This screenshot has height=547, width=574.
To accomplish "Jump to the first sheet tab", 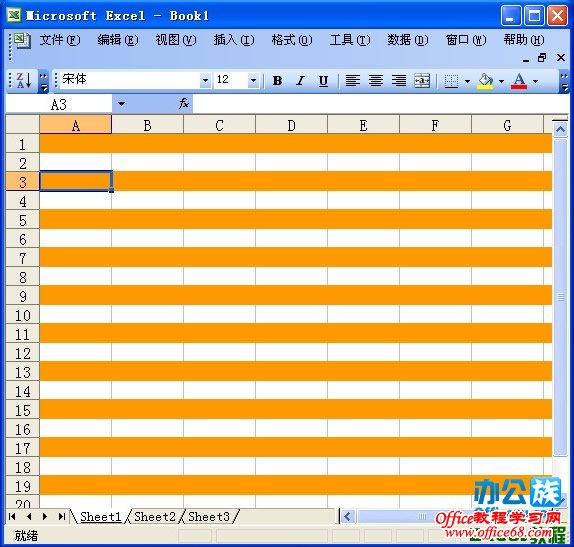I will pyautogui.click(x=12, y=517).
